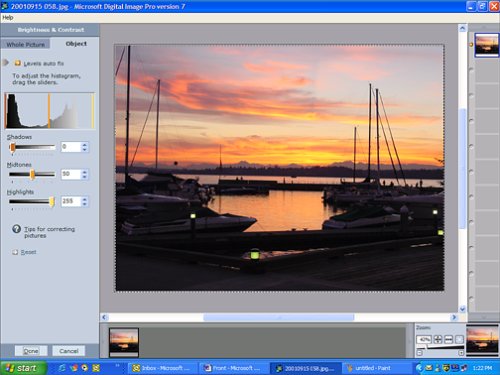Click the Midtones slider handle
The image size is (500, 375).
click(x=32, y=174)
